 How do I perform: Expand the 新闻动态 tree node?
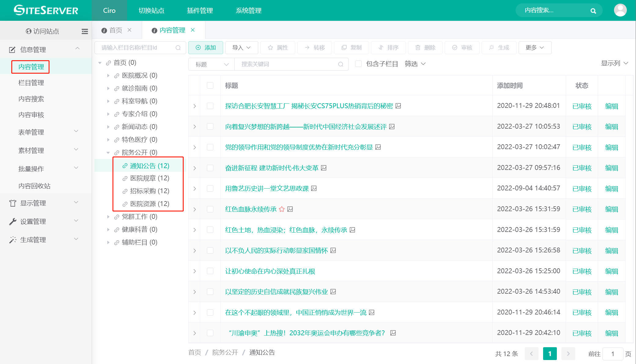(x=108, y=127)
